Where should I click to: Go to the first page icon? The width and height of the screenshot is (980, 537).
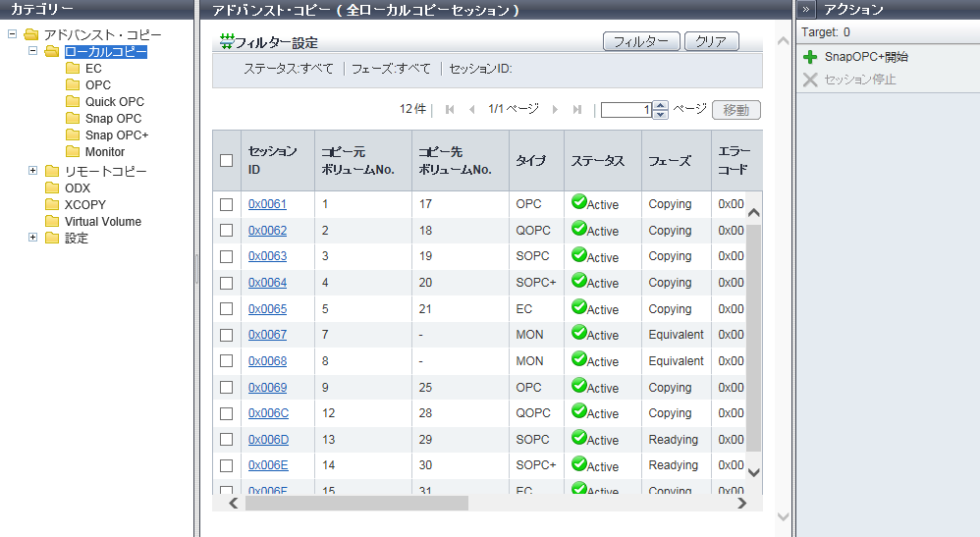coord(450,110)
